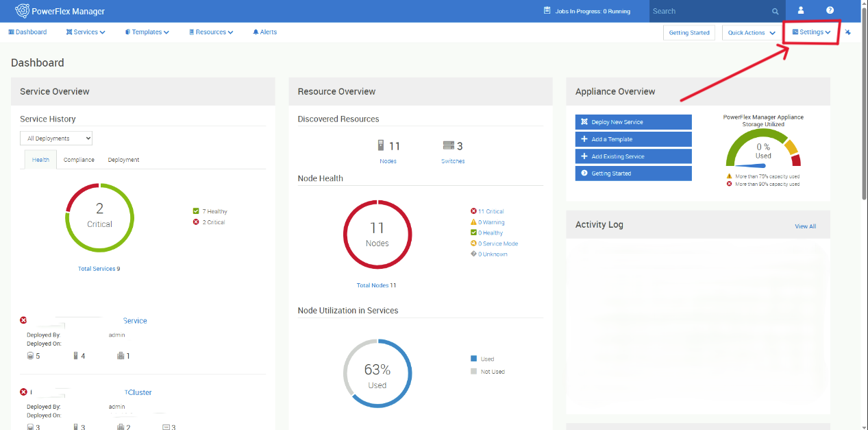Expand the Settings dropdown menu
The width and height of the screenshot is (868, 430).
pyautogui.click(x=811, y=32)
